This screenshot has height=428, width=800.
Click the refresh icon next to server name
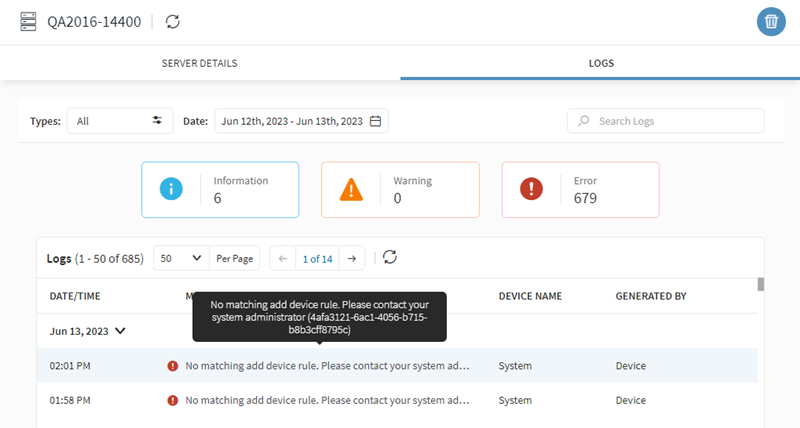pos(173,21)
